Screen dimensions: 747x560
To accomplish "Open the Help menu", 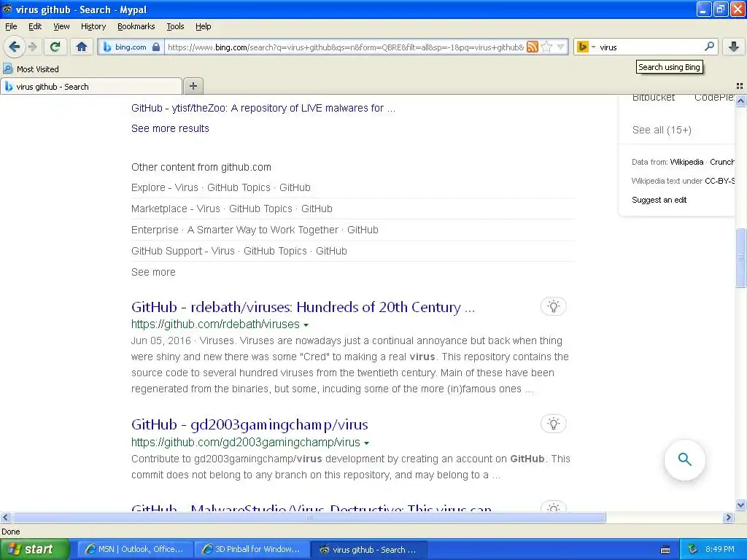I will pos(203,26).
